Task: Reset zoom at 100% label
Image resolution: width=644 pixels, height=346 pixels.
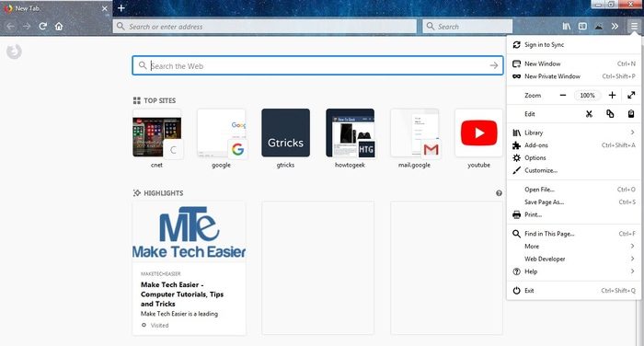Action: (x=587, y=96)
